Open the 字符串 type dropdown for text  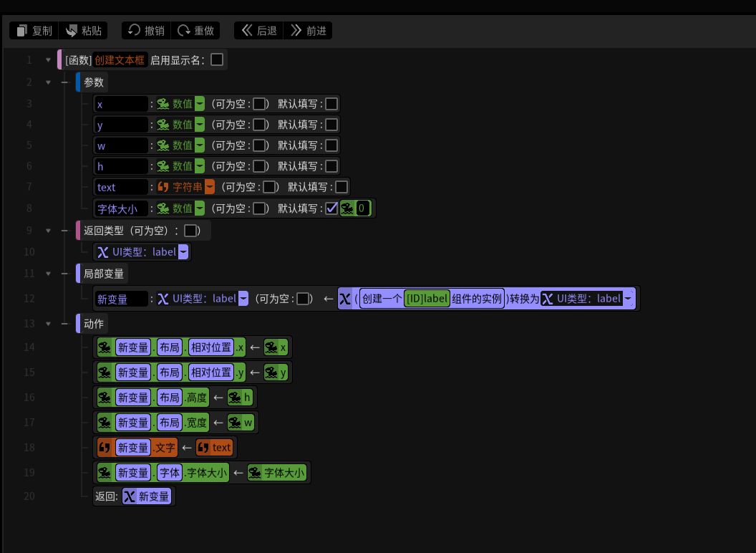pyautogui.click(x=210, y=187)
